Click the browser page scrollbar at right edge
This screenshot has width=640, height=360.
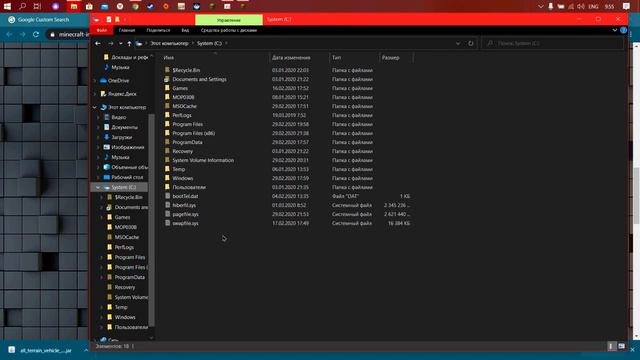[636, 196]
